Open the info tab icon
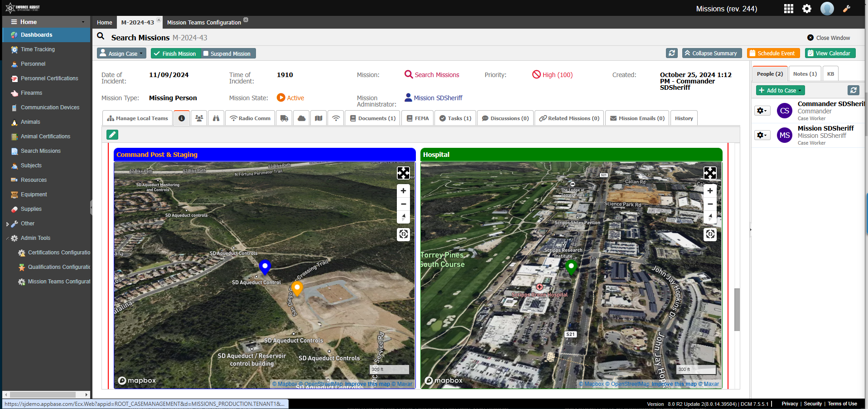 [x=182, y=118]
